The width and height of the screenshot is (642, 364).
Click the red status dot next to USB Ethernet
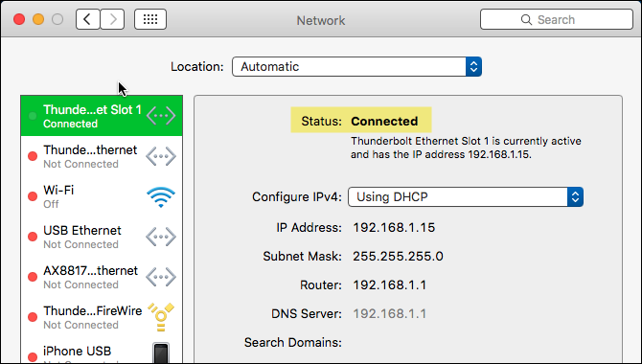click(x=33, y=237)
